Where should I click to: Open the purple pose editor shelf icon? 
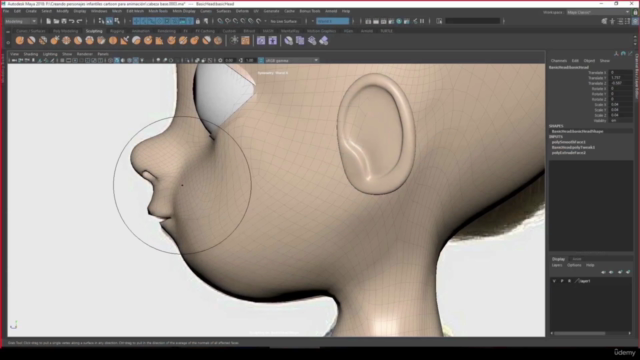[273, 40]
